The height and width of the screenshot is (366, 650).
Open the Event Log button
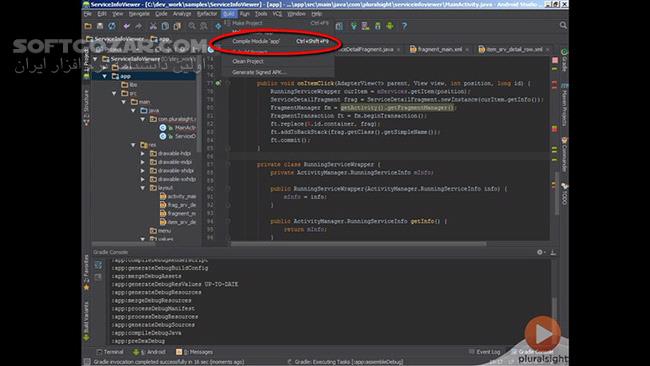point(485,352)
